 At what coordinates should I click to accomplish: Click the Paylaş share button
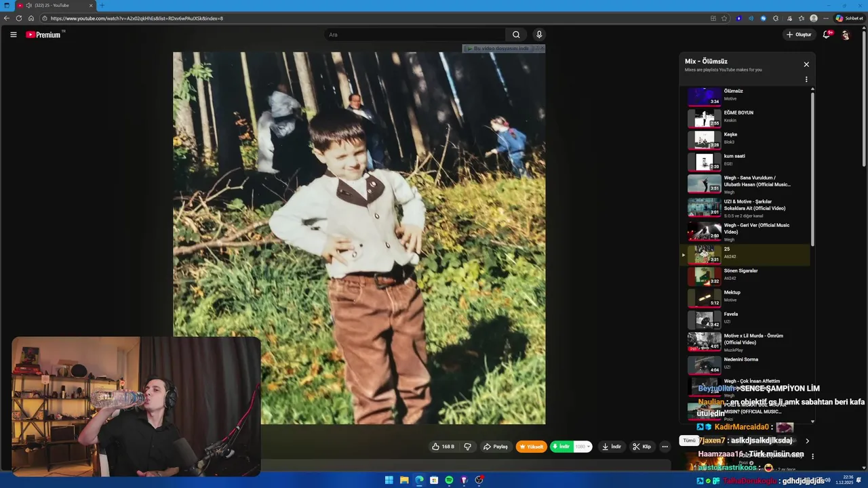click(x=495, y=447)
